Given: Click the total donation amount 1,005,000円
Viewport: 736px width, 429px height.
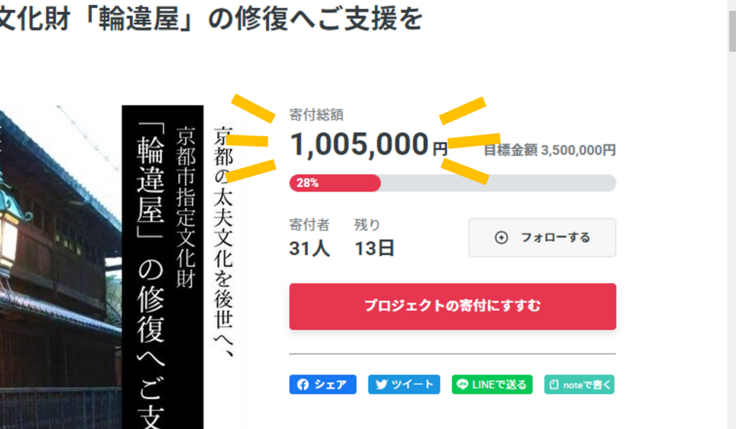Looking at the screenshot, I should click(366, 145).
